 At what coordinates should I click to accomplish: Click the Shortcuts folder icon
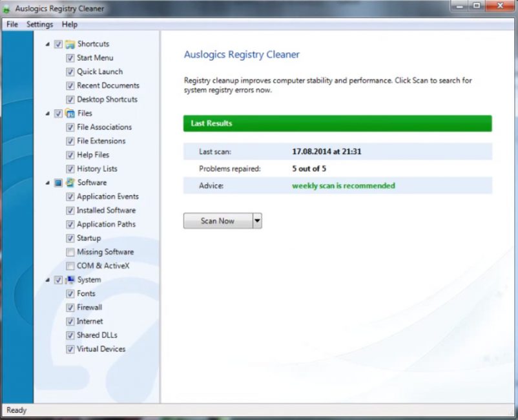click(70, 44)
